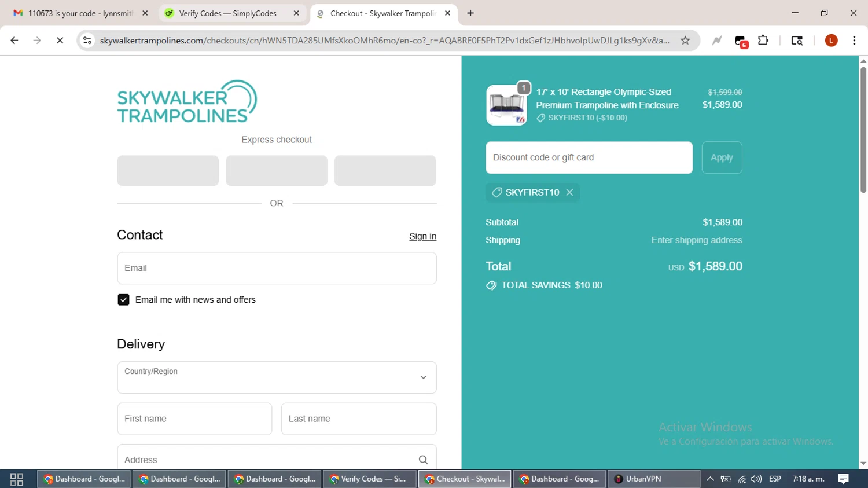This screenshot has height=488, width=868.
Task: Click the scrollbar down arrow
Action: (x=863, y=464)
